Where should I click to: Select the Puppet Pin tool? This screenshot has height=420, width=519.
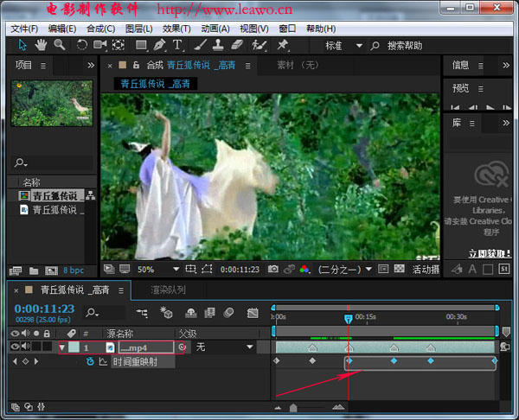pos(282,45)
